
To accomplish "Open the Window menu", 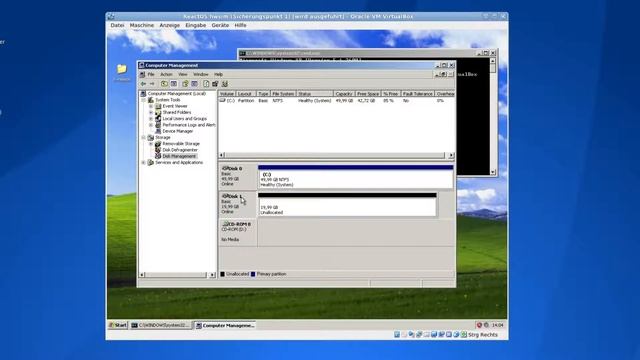I will click(200, 74).
